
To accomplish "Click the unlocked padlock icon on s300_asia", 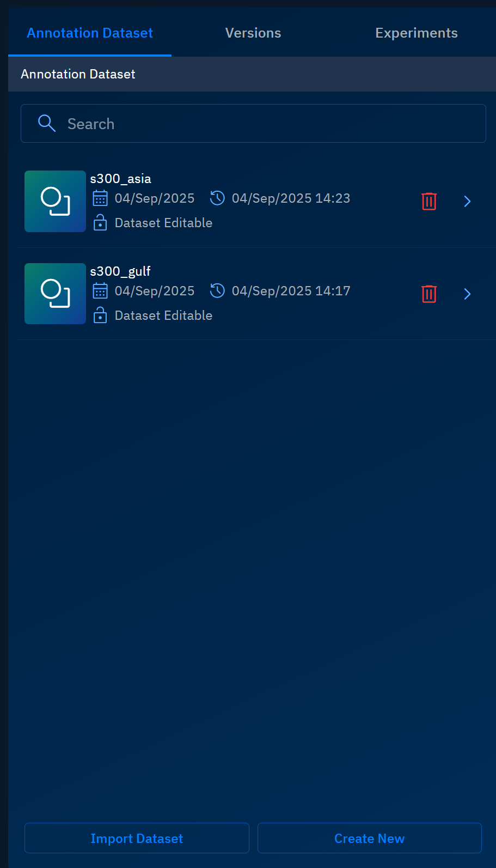I will tap(100, 222).
